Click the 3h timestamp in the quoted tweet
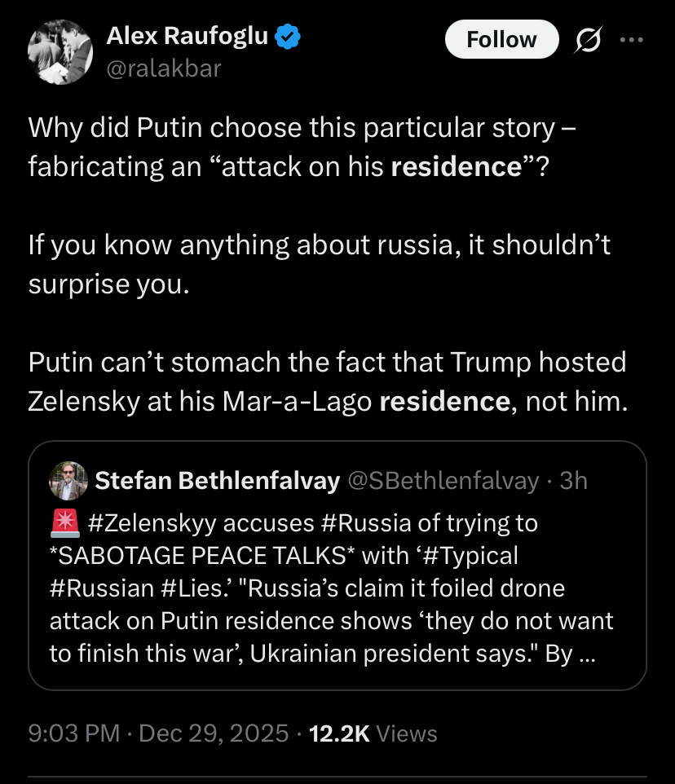675x784 pixels. pos(572,481)
